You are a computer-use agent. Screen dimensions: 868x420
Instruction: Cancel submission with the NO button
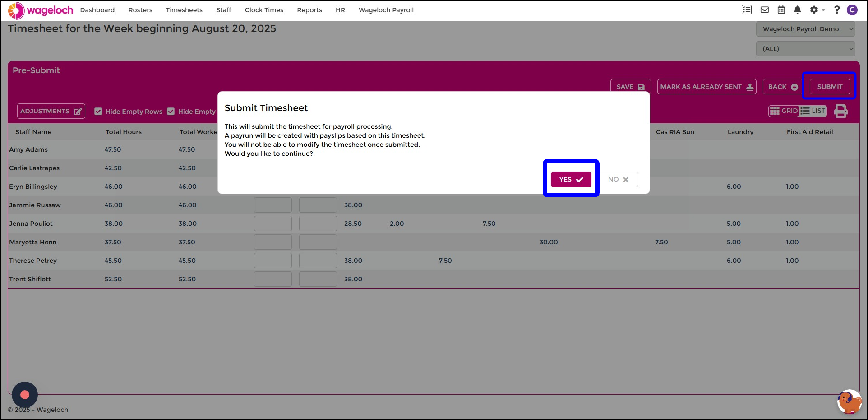pos(618,179)
